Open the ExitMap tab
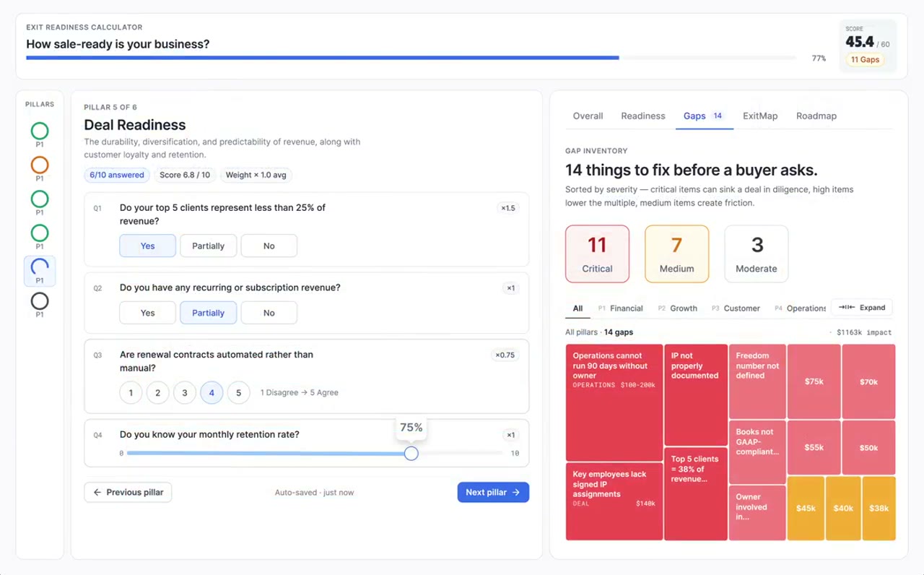The width and height of the screenshot is (924, 575). [760, 116]
